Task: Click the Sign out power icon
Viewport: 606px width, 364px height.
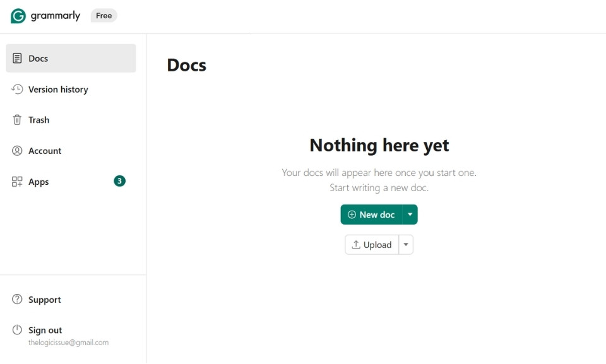Action: click(x=17, y=329)
